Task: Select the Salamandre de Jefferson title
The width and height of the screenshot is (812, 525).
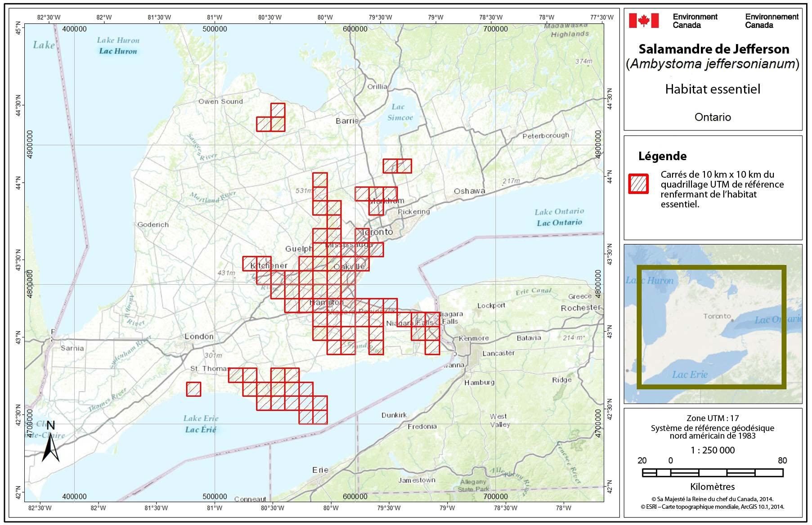Action: pyautogui.click(x=713, y=49)
